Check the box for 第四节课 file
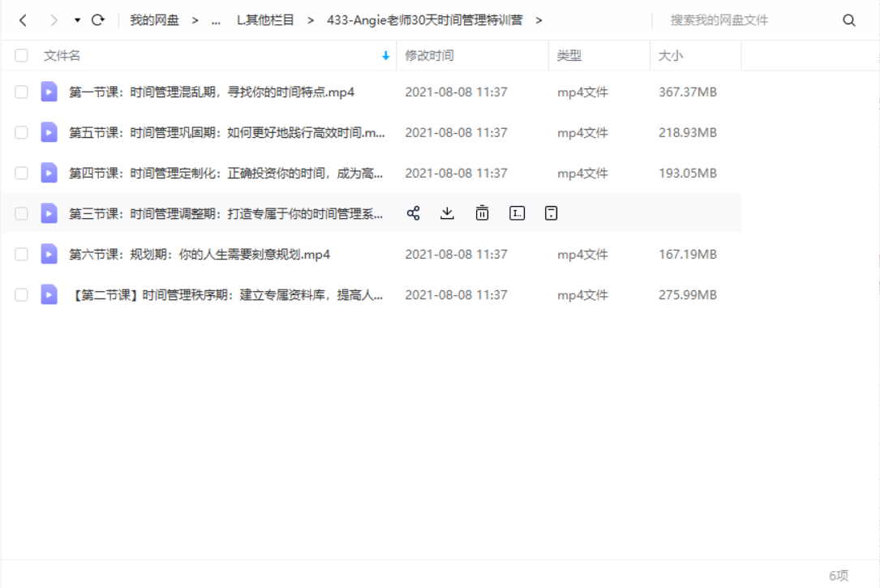This screenshot has width=880, height=588. pyautogui.click(x=21, y=173)
